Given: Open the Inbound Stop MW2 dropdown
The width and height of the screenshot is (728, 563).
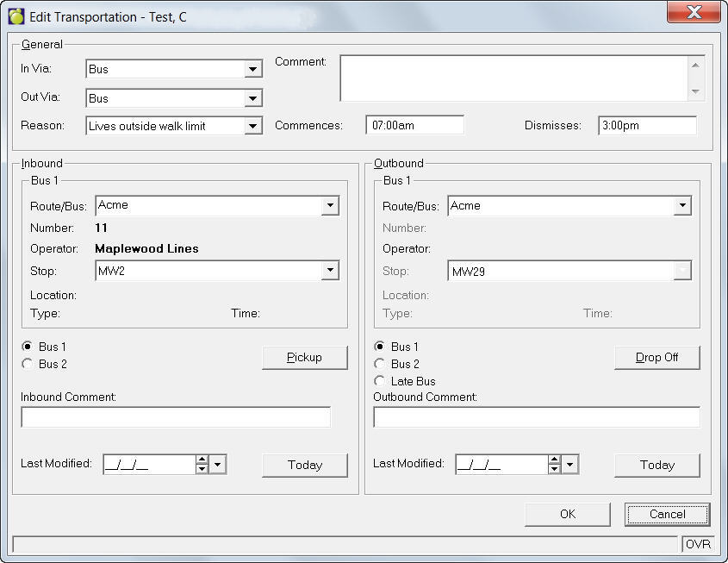Looking at the screenshot, I should [330, 271].
